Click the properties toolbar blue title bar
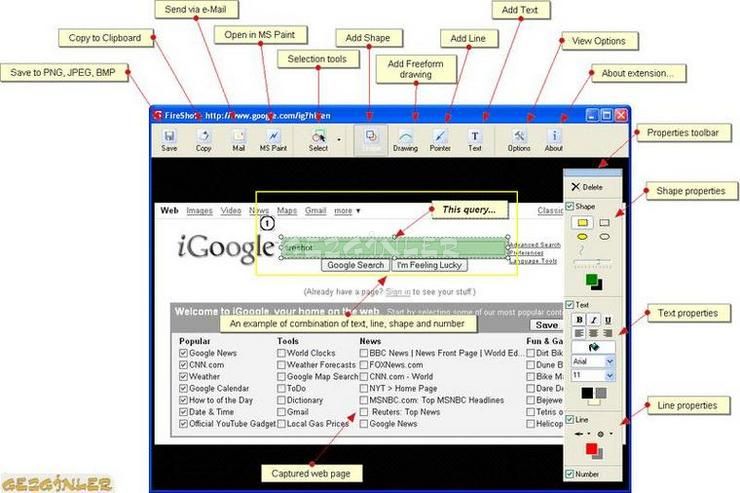740x493 pixels. [x=592, y=173]
